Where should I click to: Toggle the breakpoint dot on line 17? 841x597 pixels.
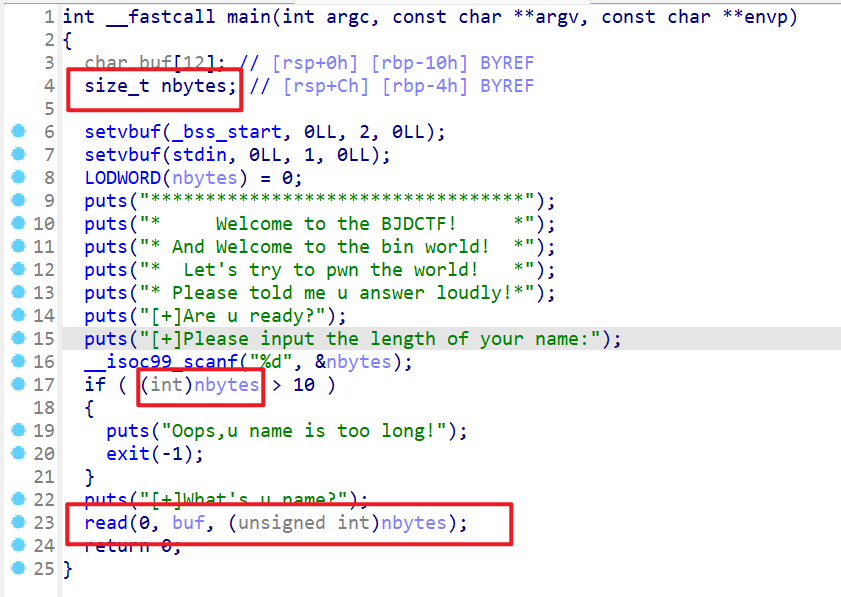coord(17,385)
